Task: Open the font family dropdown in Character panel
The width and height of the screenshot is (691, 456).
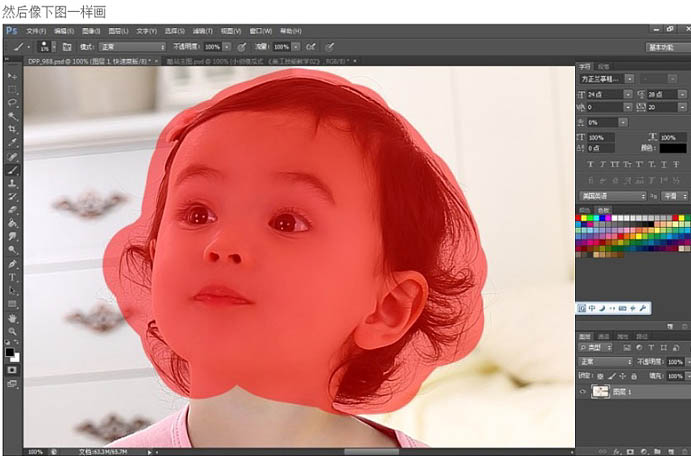Action: [x=603, y=78]
